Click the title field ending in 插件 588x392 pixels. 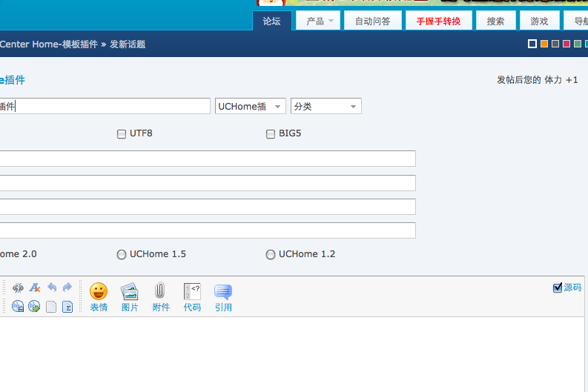105,106
